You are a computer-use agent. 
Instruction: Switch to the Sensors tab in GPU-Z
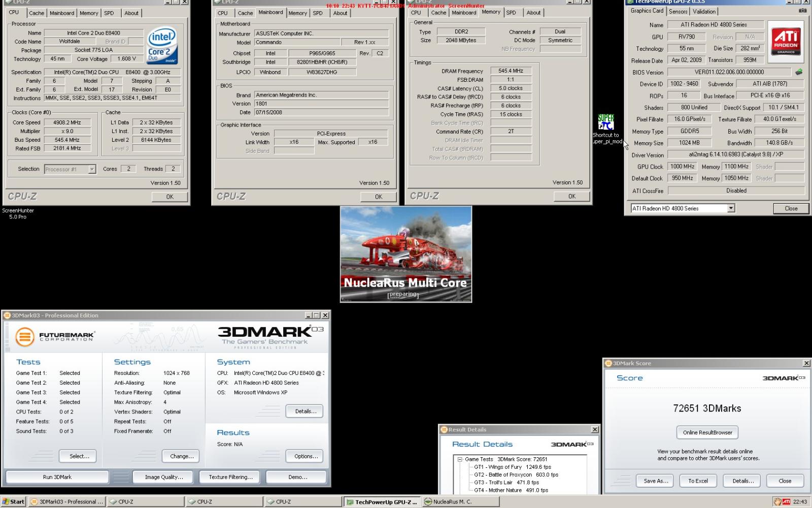coord(678,12)
